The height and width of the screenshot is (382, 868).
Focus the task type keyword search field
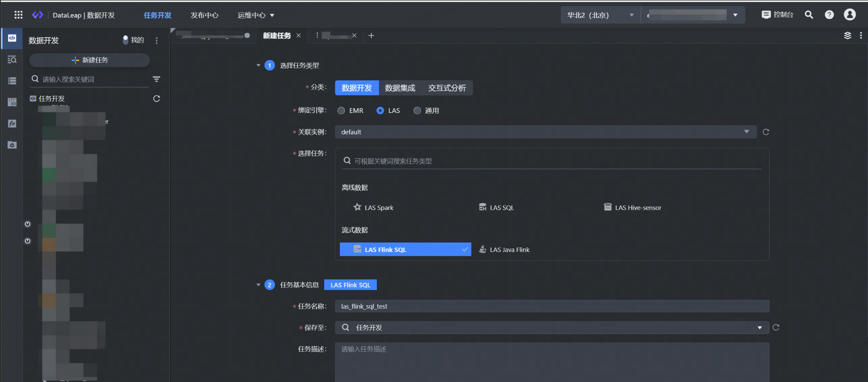pos(552,161)
